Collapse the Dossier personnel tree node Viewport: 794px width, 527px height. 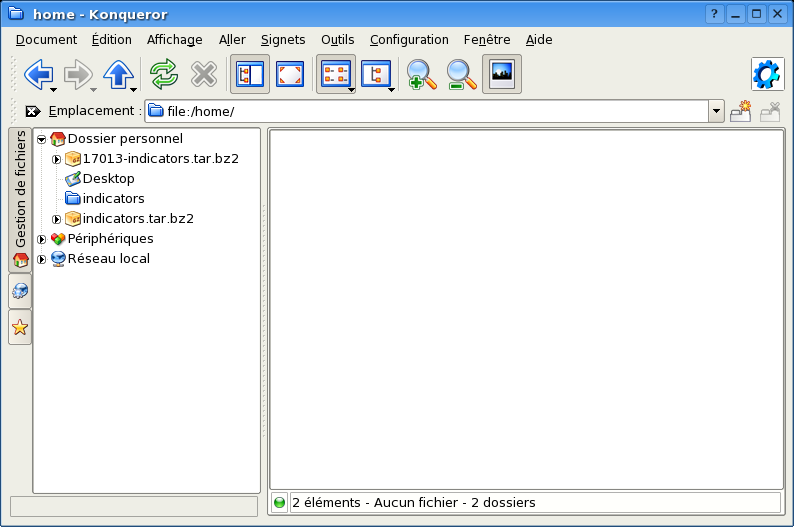42,139
